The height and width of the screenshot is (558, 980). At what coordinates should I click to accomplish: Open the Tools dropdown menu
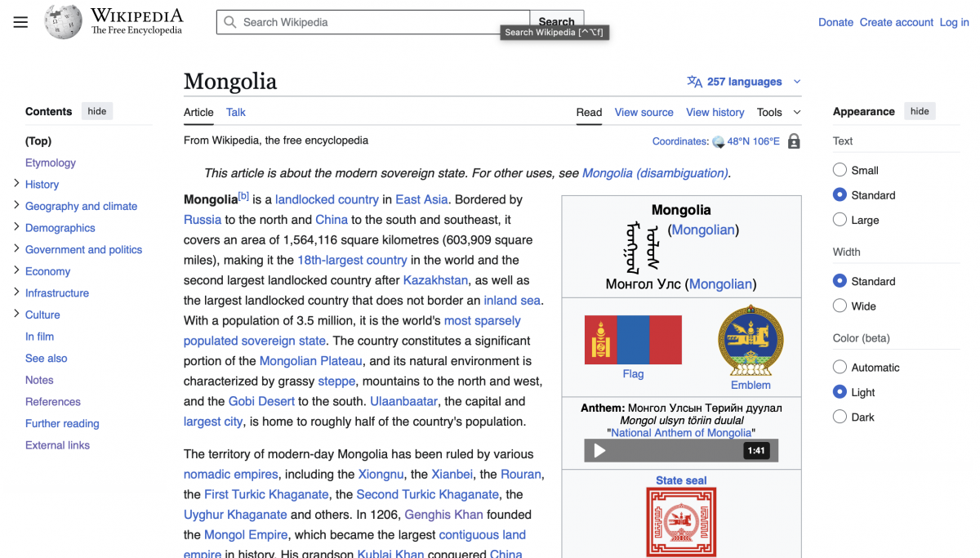[778, 113]
